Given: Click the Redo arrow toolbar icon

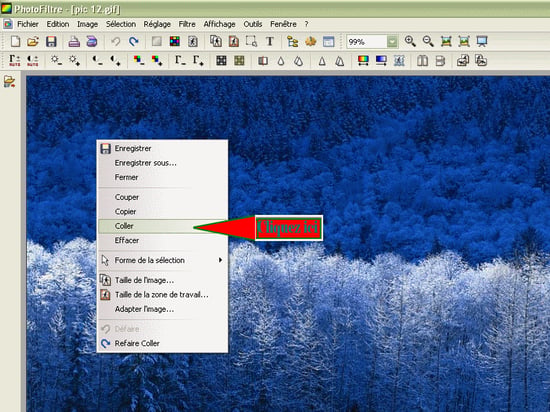Looking at the screenshot, I should tap(134, 41).
